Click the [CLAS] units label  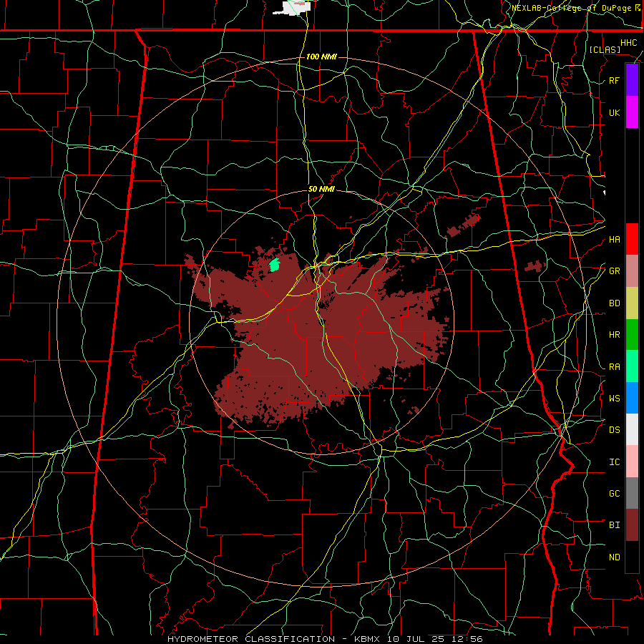tap(605, 49)
